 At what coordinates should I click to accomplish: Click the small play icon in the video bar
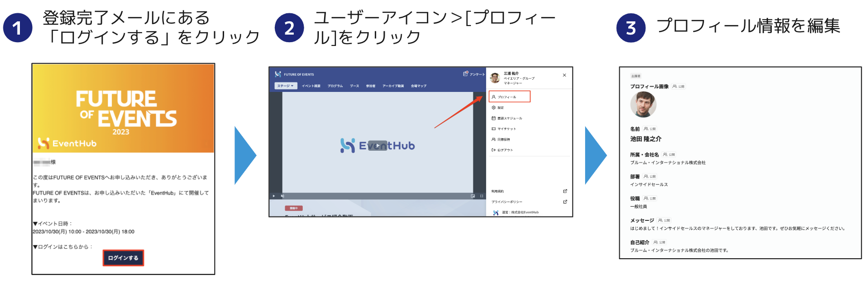point(274,196)
